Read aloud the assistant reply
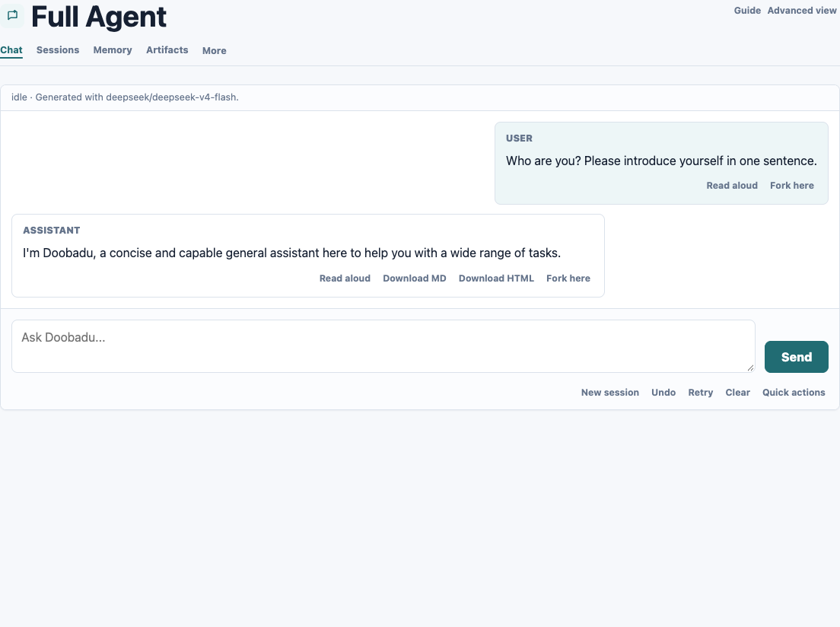This screenshot has height=627, width=840. pos(345,278)
